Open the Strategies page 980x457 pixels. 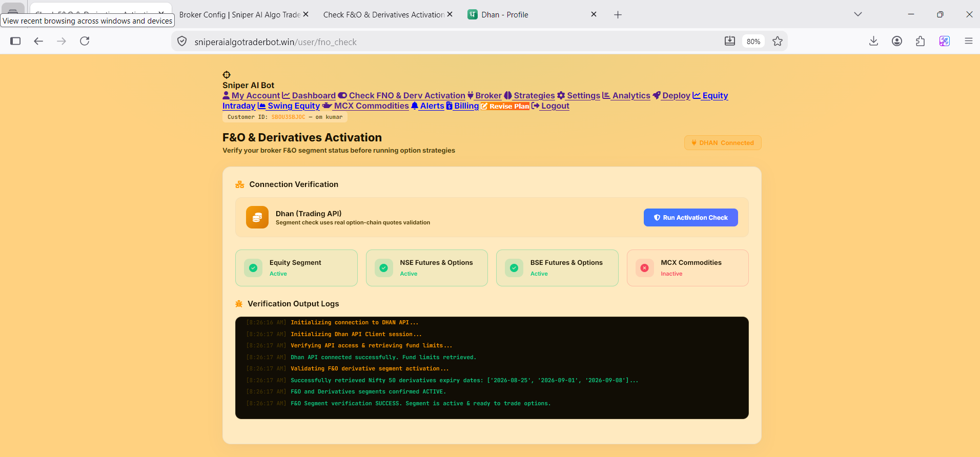pyautogui.click(x=529, y=95)
